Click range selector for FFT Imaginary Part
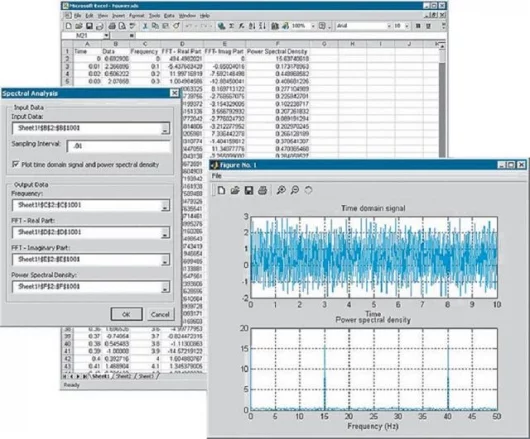 (165, 260)
